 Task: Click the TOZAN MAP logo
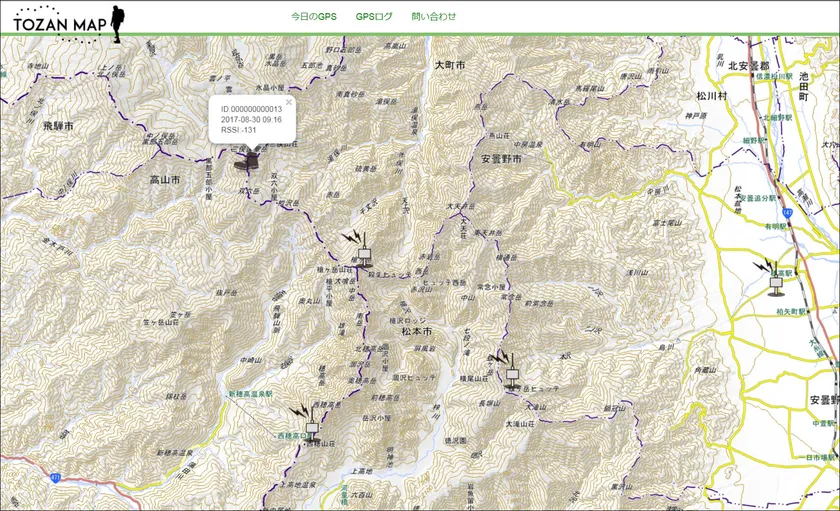tap(66, 22)
